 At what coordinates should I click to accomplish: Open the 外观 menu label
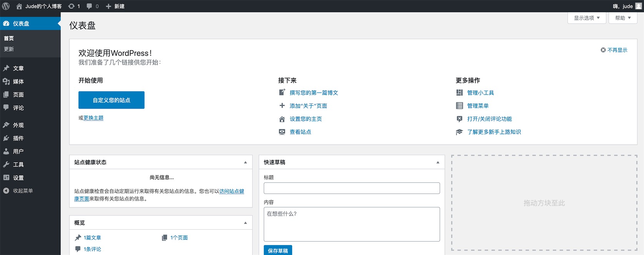18,125
